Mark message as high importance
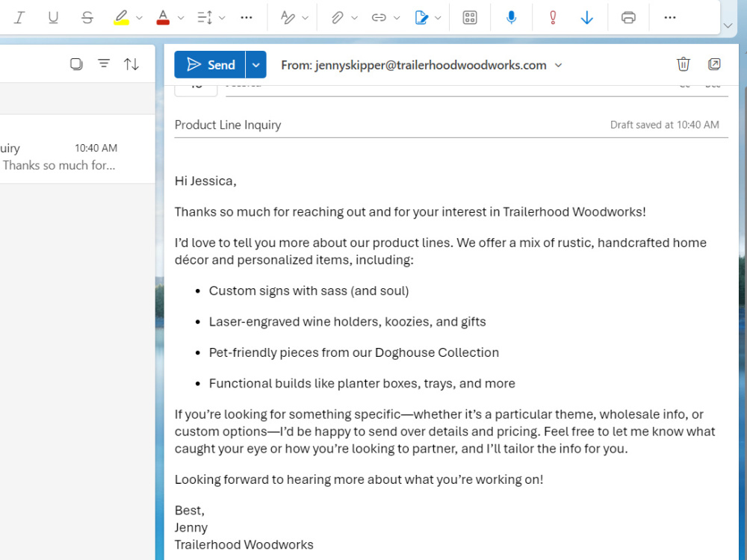Screen dimensions: 747x560 [553, 18]
